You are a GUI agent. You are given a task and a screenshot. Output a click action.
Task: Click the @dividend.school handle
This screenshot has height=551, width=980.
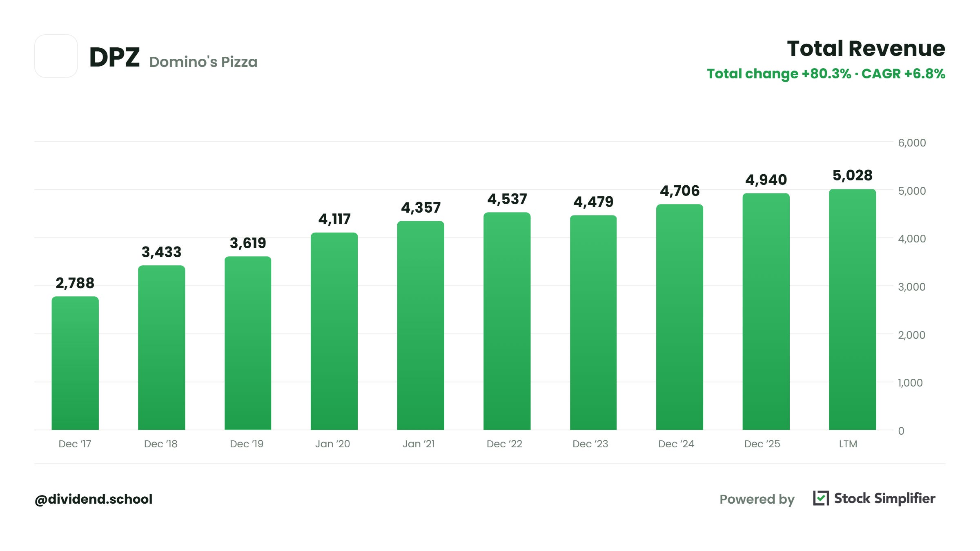click(x=94, y=499)
